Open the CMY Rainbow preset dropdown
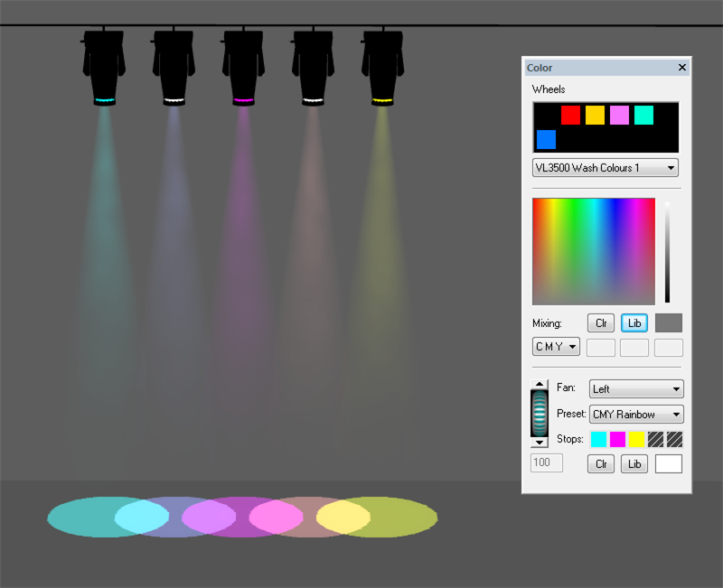723x588 pixels. pos(636,415)
